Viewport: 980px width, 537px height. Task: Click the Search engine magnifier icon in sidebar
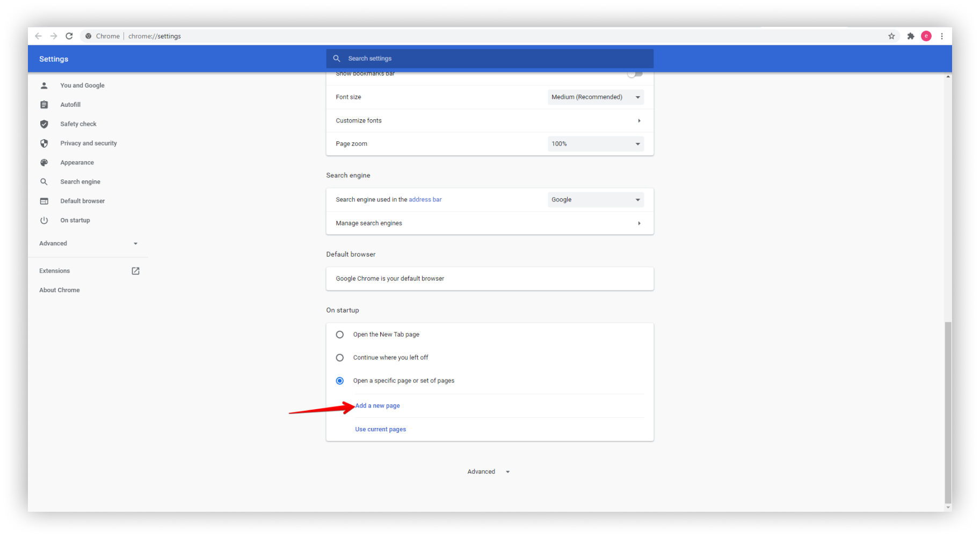(44, 182)
